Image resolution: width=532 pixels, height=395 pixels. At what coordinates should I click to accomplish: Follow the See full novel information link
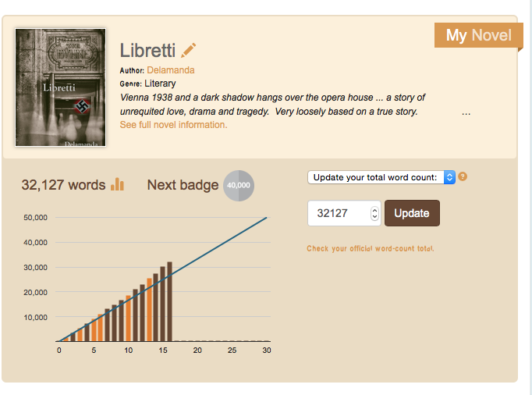[173, 125]
